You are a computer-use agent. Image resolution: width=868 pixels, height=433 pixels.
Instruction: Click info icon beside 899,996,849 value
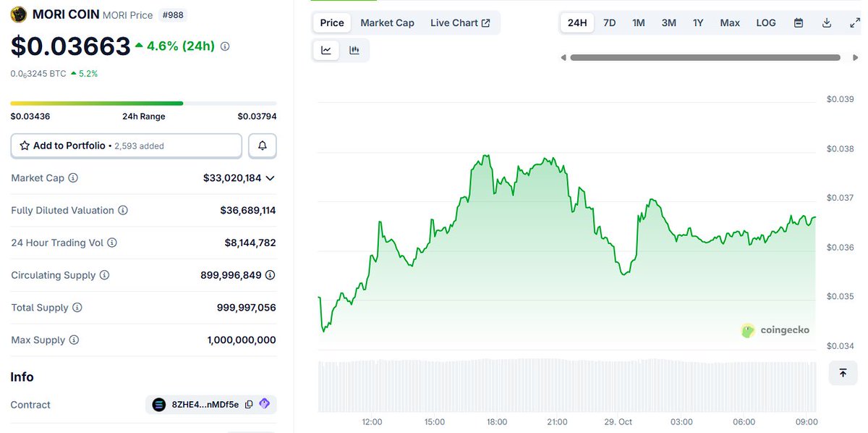(271, 275)
